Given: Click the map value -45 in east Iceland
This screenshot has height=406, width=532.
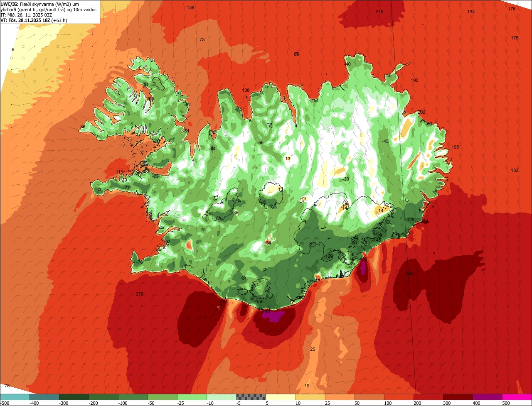Looking at the screenshot, I should pyautogui.click(x=385, y=141).
